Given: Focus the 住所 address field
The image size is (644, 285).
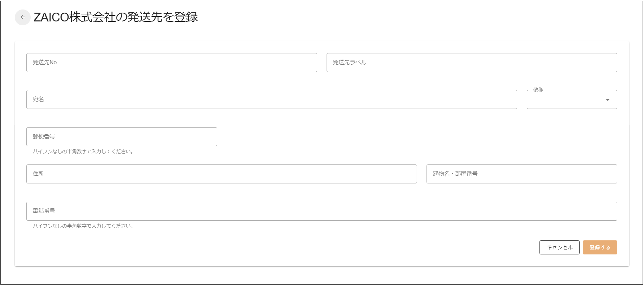Looking at the screenshot, I should tap(222, 174).
